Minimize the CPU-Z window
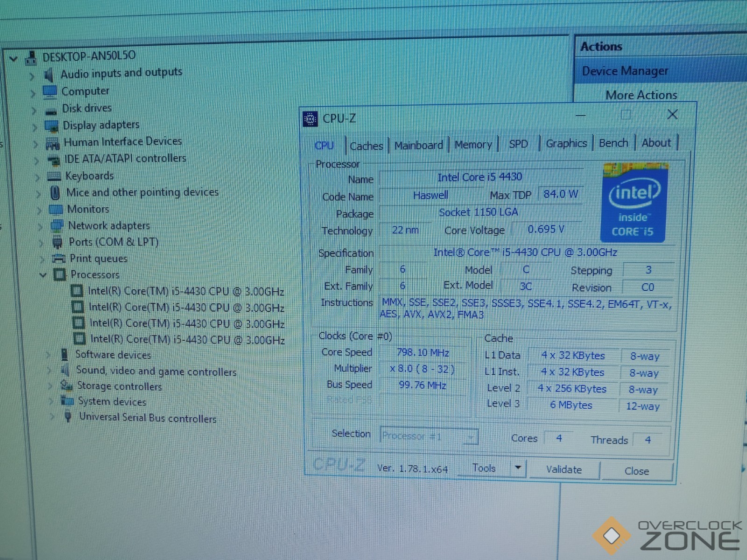Screen dimensions: 747x560 click(580, 115)
